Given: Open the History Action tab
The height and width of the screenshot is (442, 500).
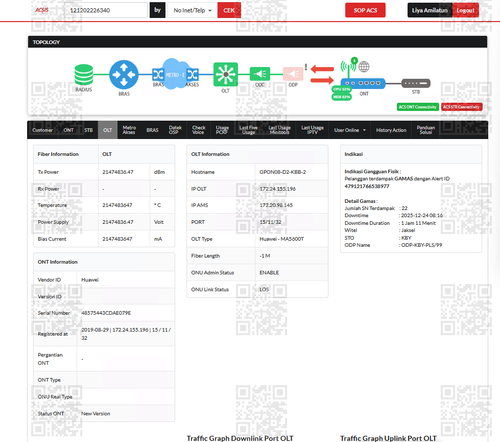Looking at the screenshot, I should pyautogui.click(x=391, y=130).
